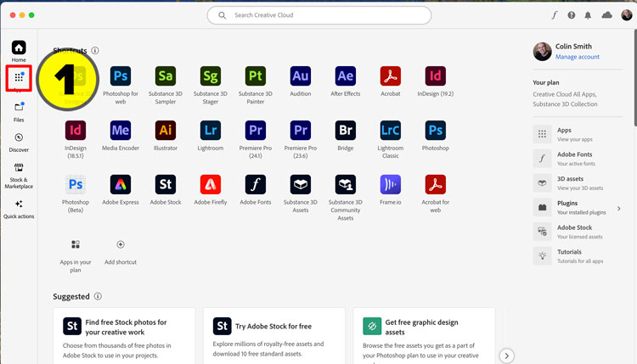This screenshot has height=364, width=637.
Task: Open Apps – View your apps
Action: click(577, 134)
